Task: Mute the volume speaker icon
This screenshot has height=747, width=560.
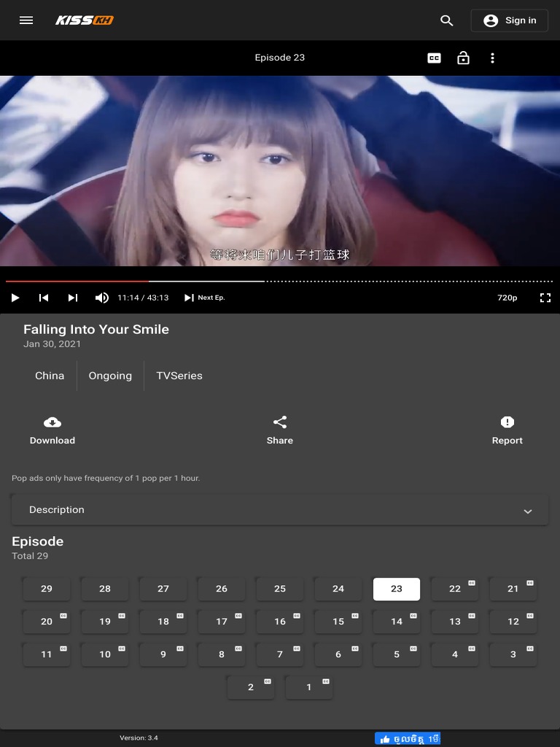Action: coord(102,298)
